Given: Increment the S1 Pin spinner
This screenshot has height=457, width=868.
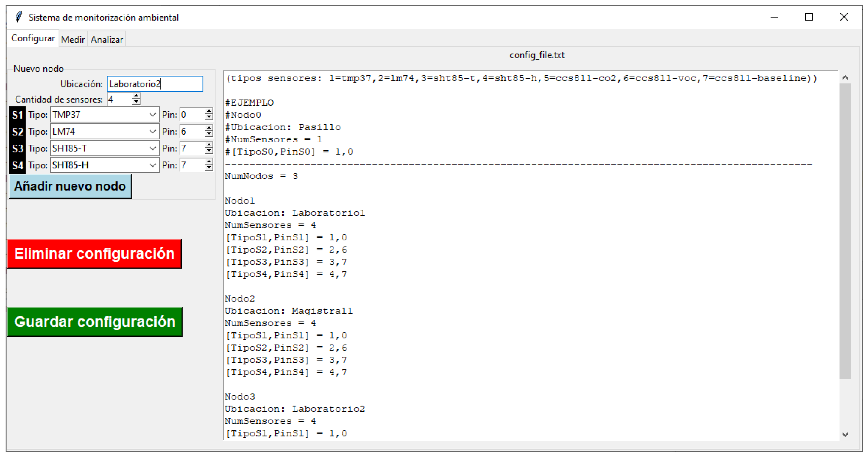Looking at the screenshot, I should click(209, 112).
